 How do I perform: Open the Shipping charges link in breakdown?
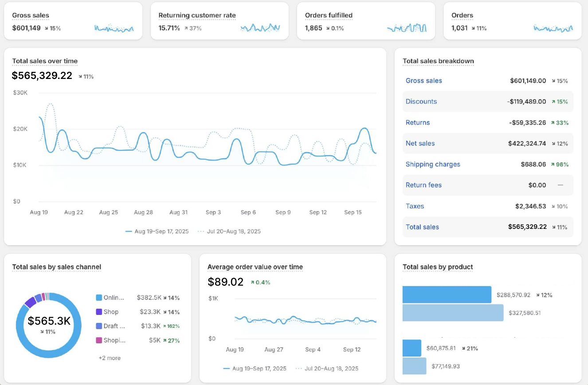433,164
